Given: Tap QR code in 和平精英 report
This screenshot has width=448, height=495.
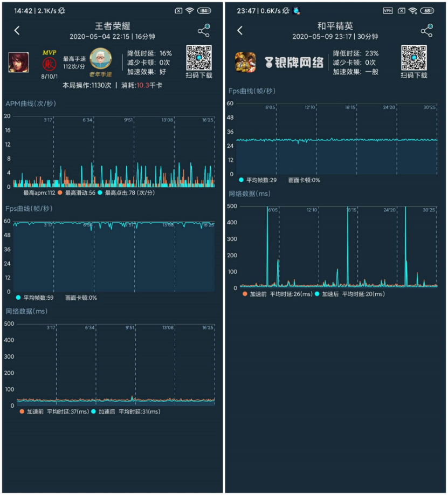Looking at the screenshot, I should [x=413, y=58].
